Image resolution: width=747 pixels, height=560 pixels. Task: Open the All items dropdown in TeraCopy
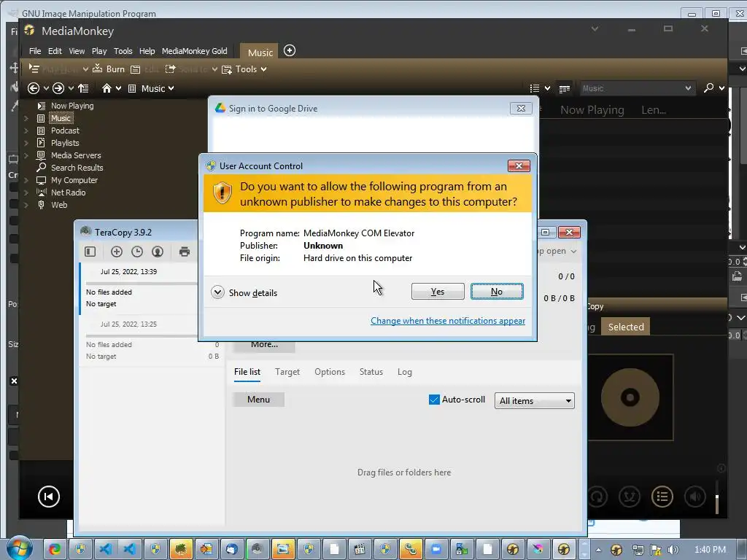(535, 400)
